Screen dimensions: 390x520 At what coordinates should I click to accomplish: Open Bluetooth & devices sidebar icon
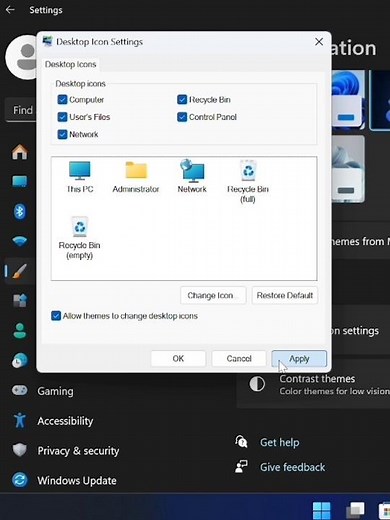coord(20,211)
